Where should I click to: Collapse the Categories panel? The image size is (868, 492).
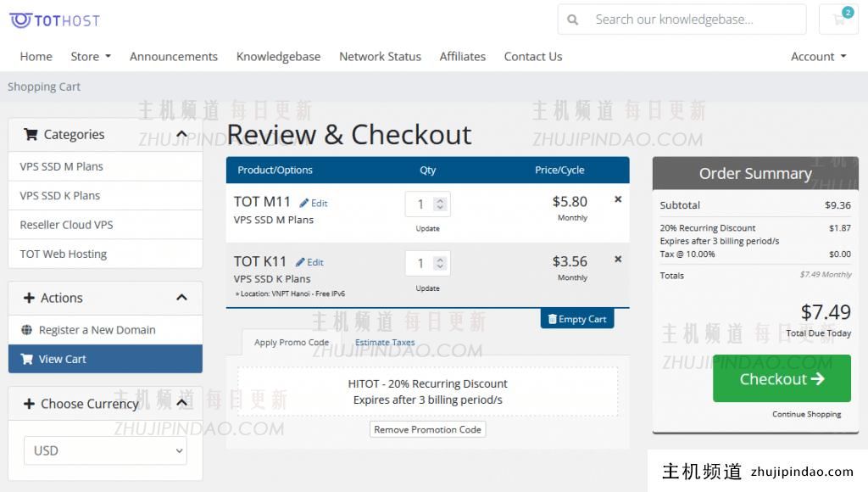(181, 135)
